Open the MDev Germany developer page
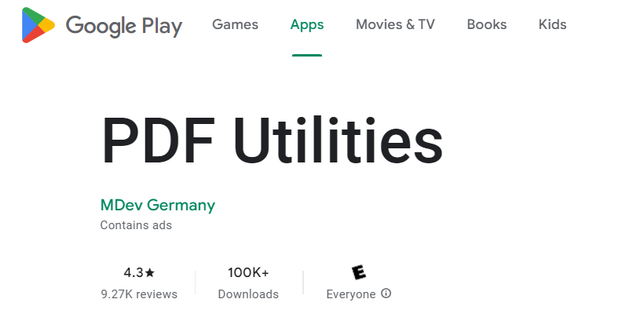Screen dimensions: 644x321 point(158,205)
